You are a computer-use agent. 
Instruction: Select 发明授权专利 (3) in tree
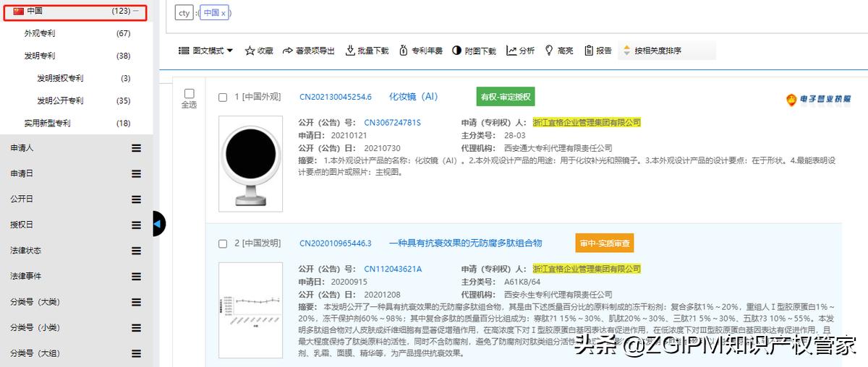(60, 78)
